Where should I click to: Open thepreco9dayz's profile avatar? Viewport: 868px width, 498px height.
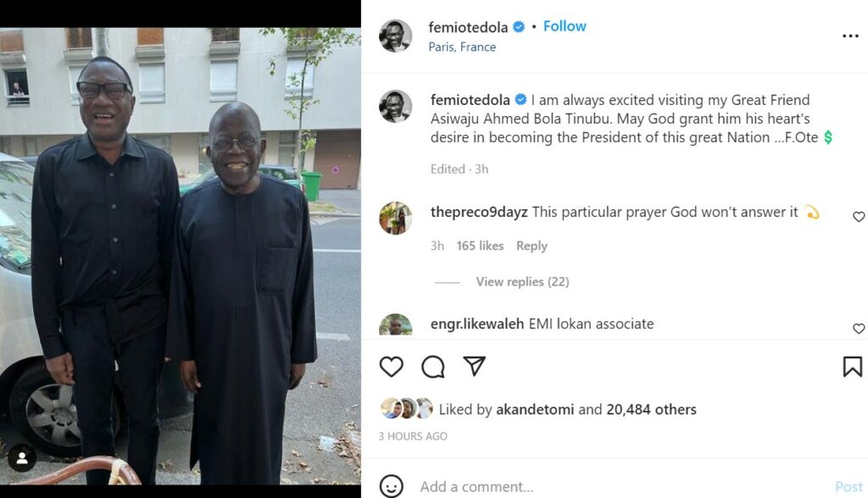[x=395, y=218]
